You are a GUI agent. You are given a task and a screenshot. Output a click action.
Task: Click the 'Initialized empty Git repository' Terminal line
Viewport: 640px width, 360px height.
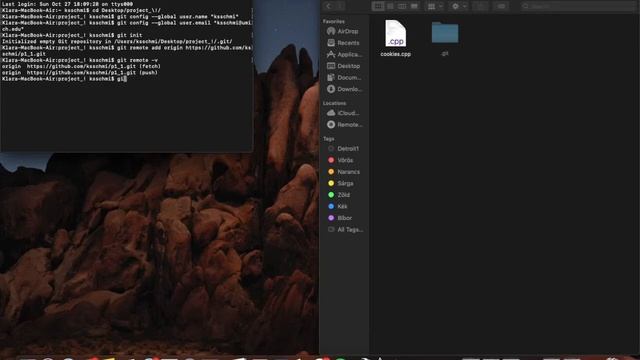pyautogui.click(x=117, y=41)
